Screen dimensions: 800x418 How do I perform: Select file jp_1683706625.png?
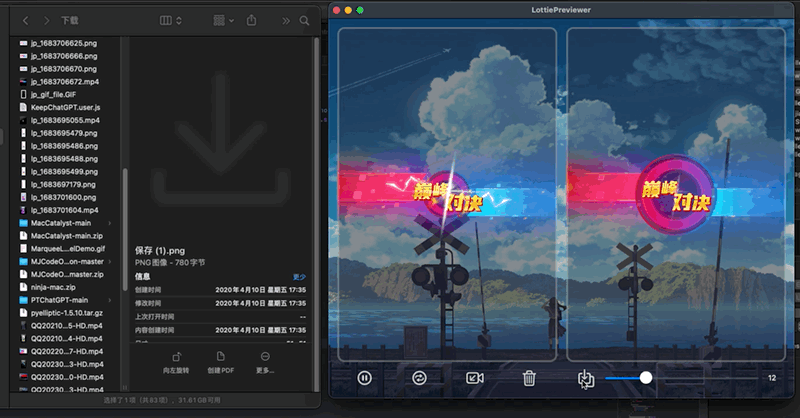coord(64,43)
